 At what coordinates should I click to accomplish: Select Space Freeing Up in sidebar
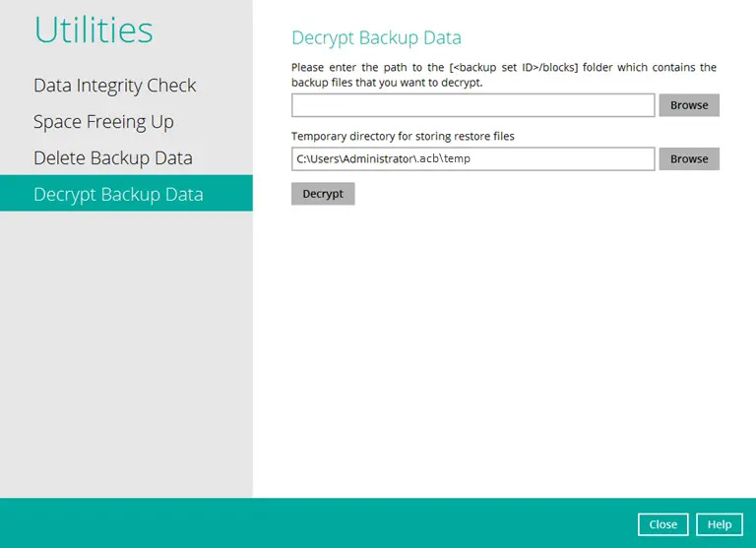[x=103, y=122]
